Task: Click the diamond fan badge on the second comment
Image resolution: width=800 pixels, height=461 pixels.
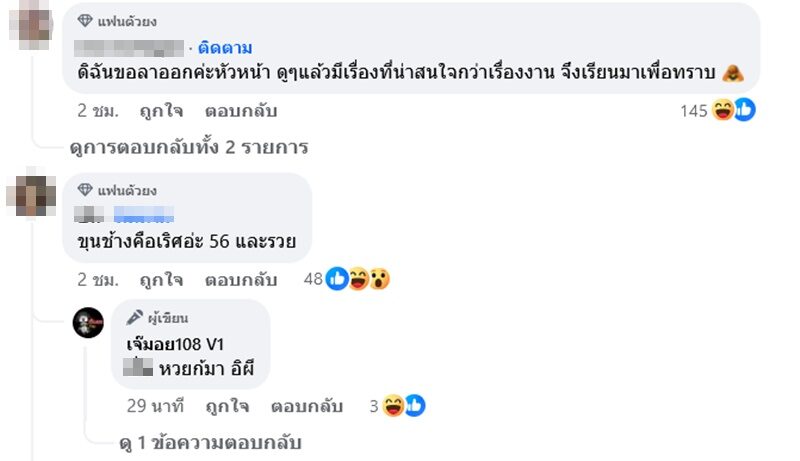Action: click(85, 190)
